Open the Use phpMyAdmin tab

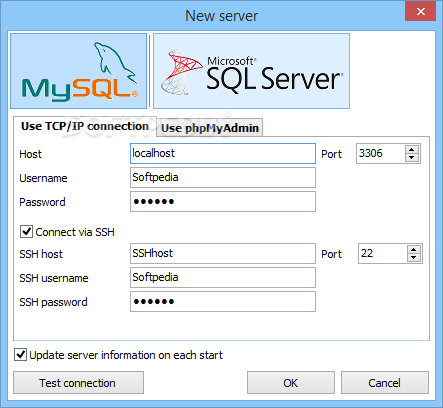pyautogui.click(x=210, y=128)
